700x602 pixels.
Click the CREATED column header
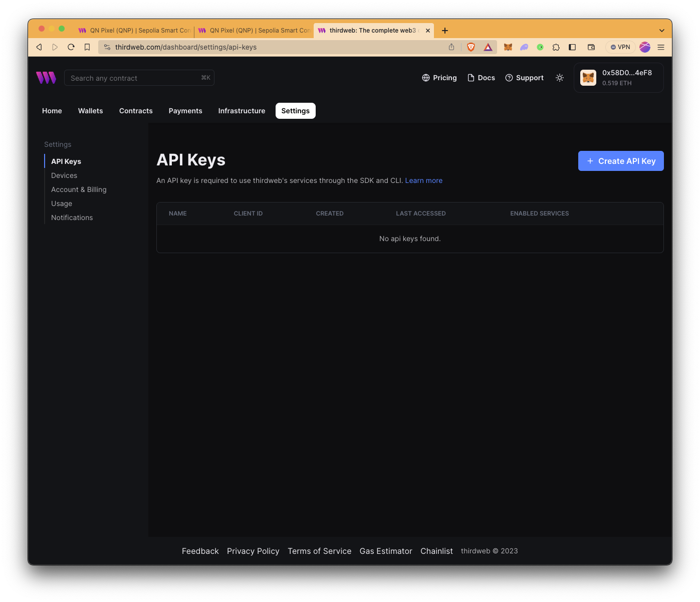[330, 214]
